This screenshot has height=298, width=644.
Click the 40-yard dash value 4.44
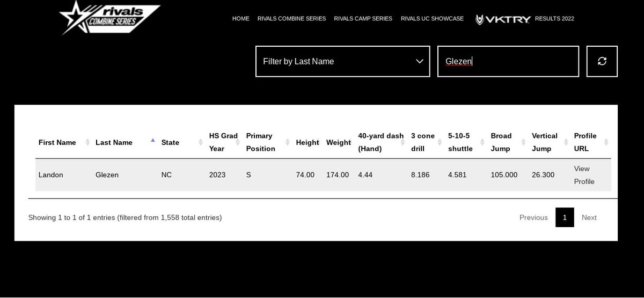tap(365, 175)
